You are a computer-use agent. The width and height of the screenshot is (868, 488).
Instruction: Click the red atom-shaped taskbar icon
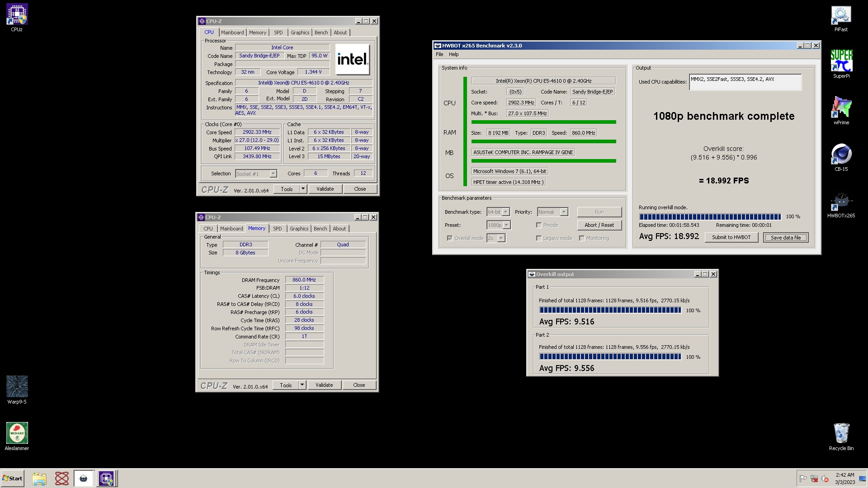point(62,479)
